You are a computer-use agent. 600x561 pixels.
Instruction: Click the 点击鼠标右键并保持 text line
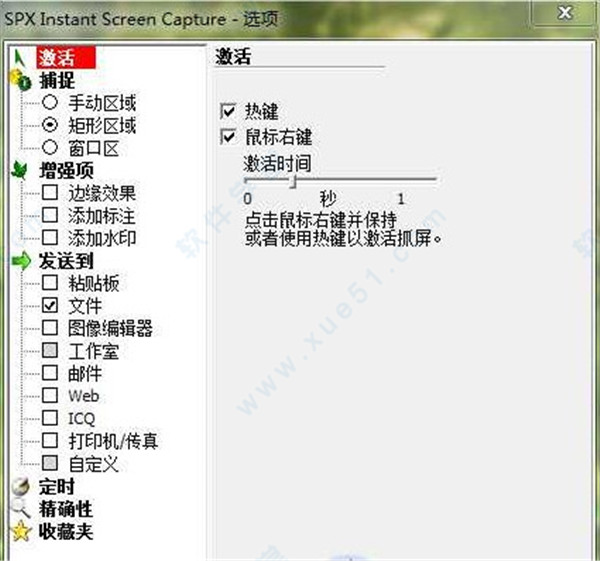tap(321, 220)
